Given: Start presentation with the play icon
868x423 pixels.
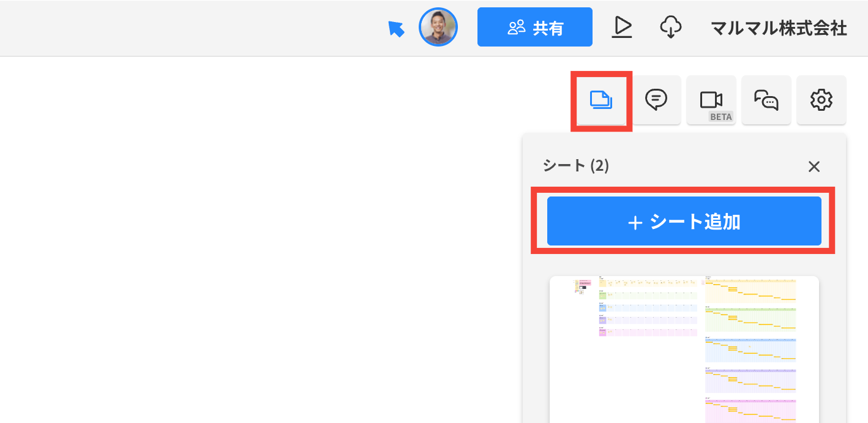Looking at the screenshot, I should pos(622,27).
